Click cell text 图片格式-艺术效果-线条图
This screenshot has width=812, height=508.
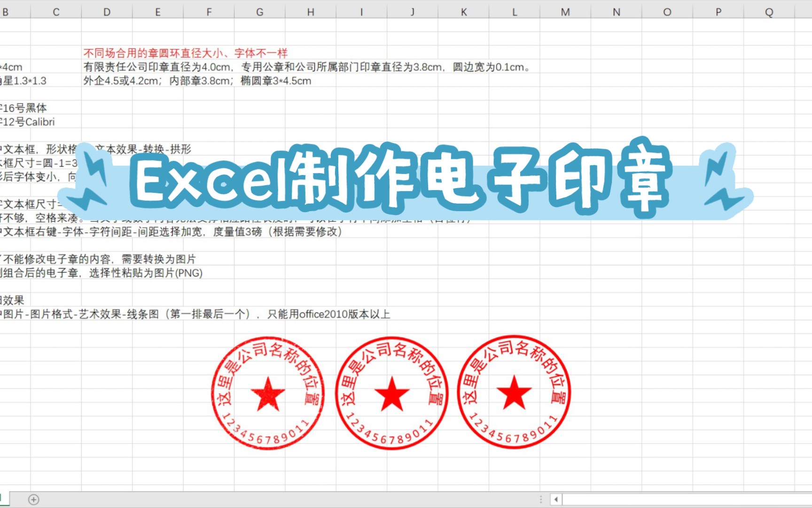click(94, 314)
